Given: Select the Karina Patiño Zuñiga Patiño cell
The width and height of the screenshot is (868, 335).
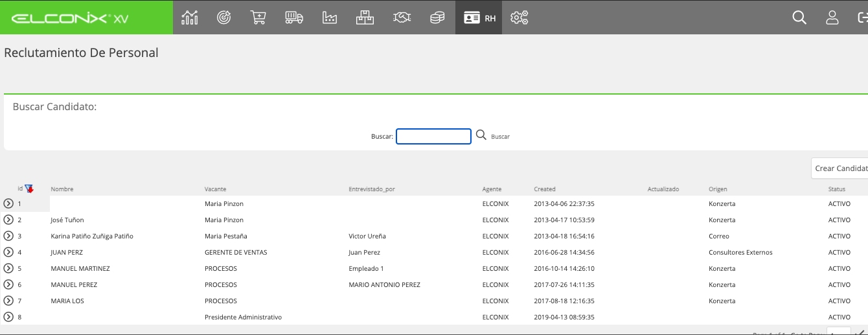Looking at the screenshot, I should coord(92,237).
